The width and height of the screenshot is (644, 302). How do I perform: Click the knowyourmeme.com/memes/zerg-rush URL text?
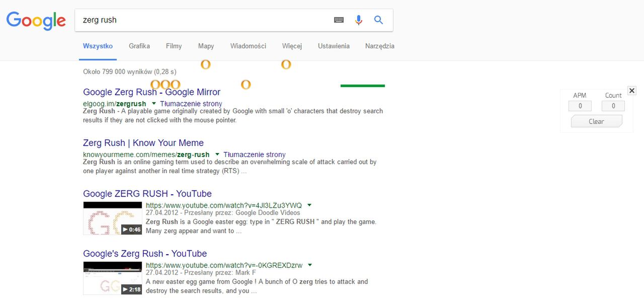(146, 155)
